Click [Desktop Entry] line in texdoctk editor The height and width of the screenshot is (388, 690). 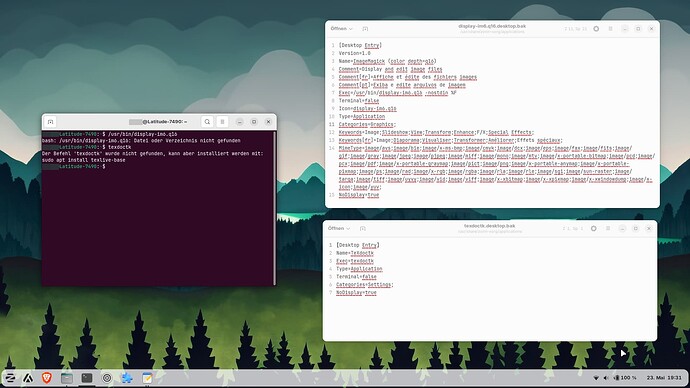357,245
